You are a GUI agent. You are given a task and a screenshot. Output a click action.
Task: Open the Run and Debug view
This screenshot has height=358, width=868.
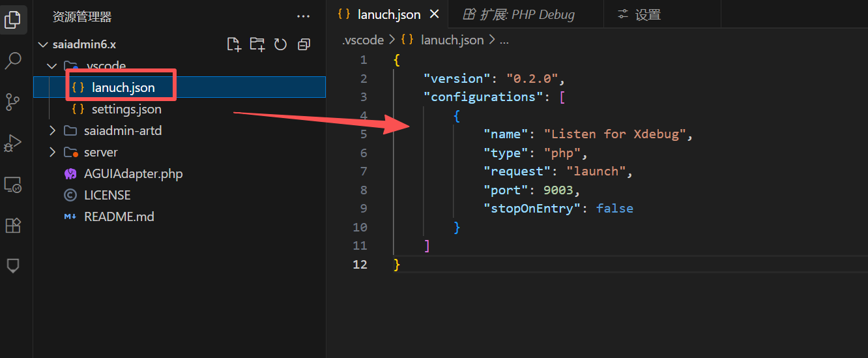(x=13, y=143)
